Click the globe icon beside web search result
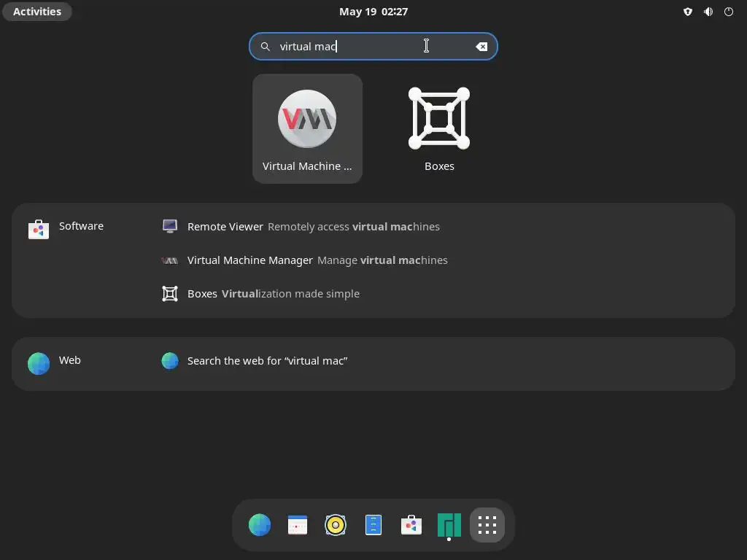747x560 pixels. [170, 361]
